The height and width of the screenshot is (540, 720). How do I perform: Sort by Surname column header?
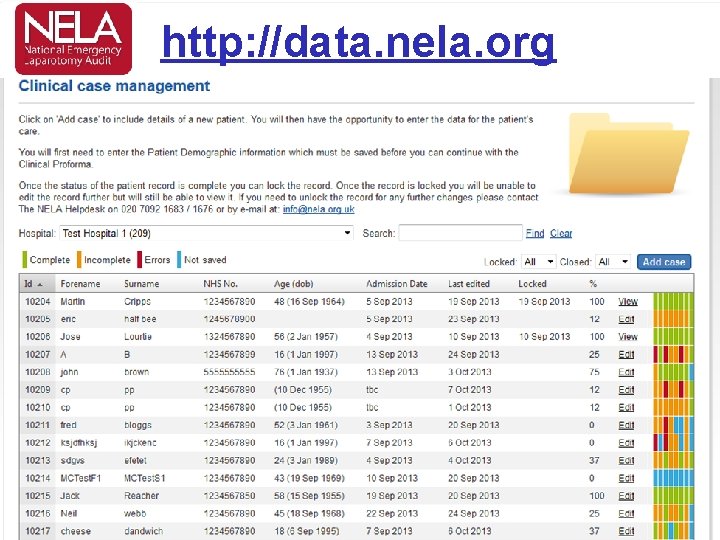[141, 284]
